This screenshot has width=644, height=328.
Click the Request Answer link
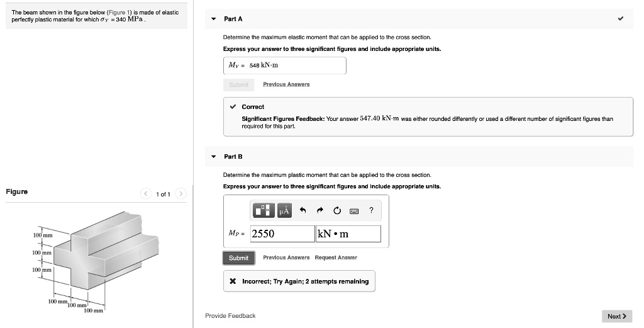coord(336,257)
